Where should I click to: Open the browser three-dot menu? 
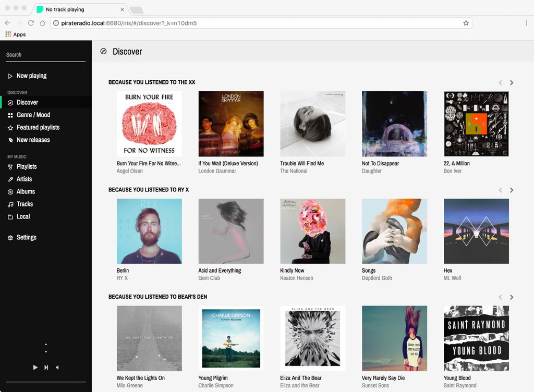point(526,23)
